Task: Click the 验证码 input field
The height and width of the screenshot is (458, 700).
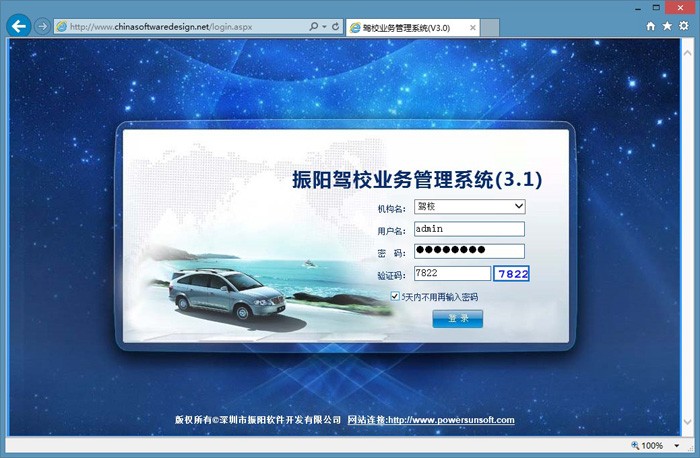Action: [452, 273]
